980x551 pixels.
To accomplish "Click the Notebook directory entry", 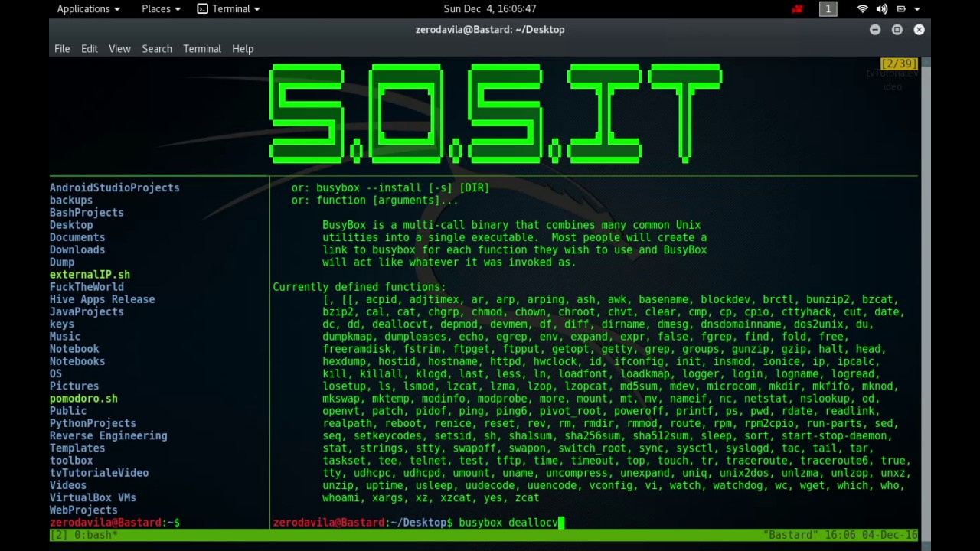I will click(74, 349).
